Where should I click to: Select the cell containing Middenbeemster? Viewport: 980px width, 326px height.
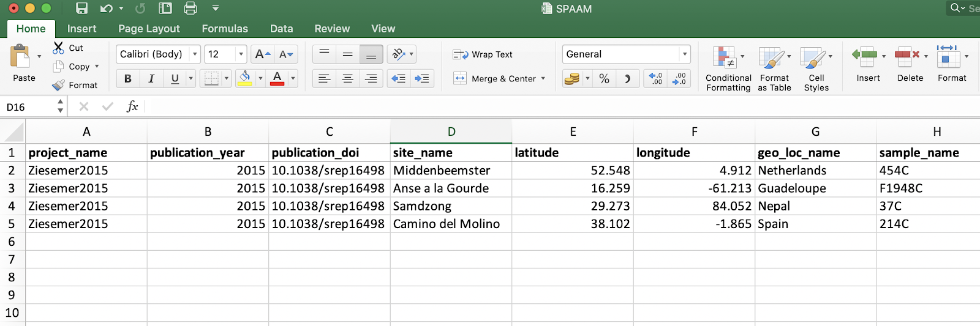click(x=451, y=170)
